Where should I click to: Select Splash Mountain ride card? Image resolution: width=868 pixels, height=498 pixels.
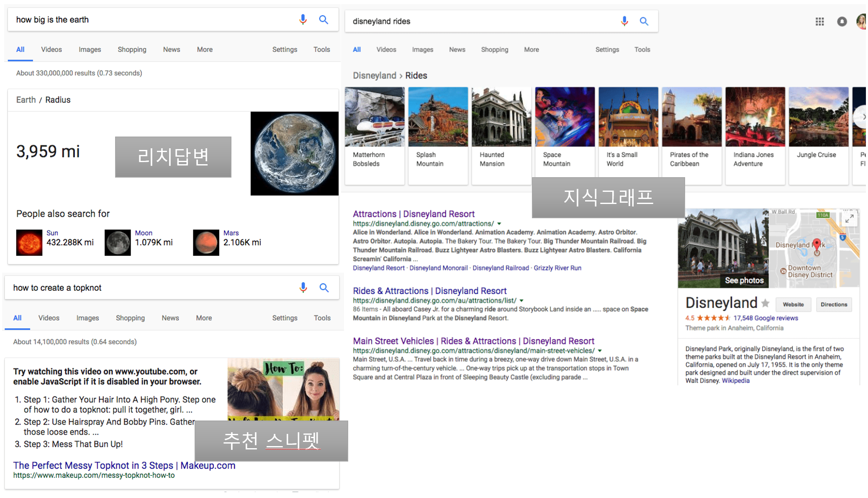coord(438,136)
